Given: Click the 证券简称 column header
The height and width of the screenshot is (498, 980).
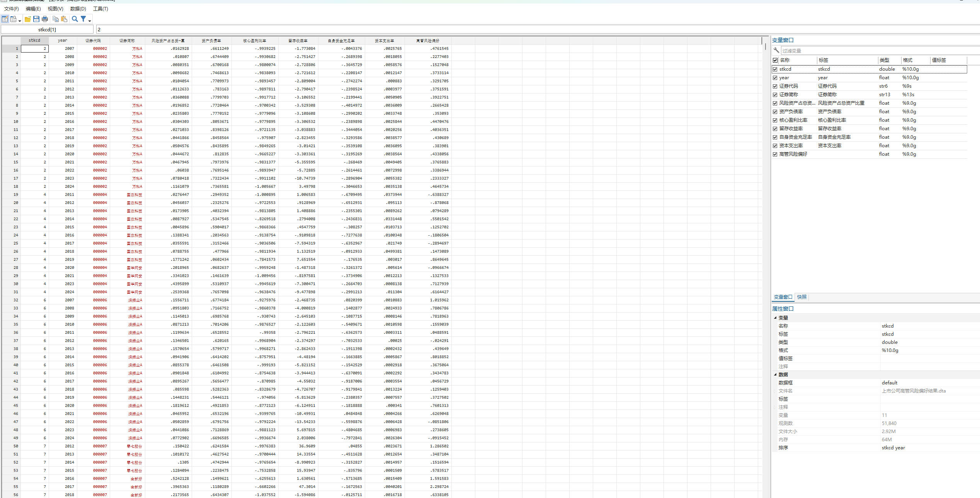Looking at the screenshot, I should click(127, 41).
